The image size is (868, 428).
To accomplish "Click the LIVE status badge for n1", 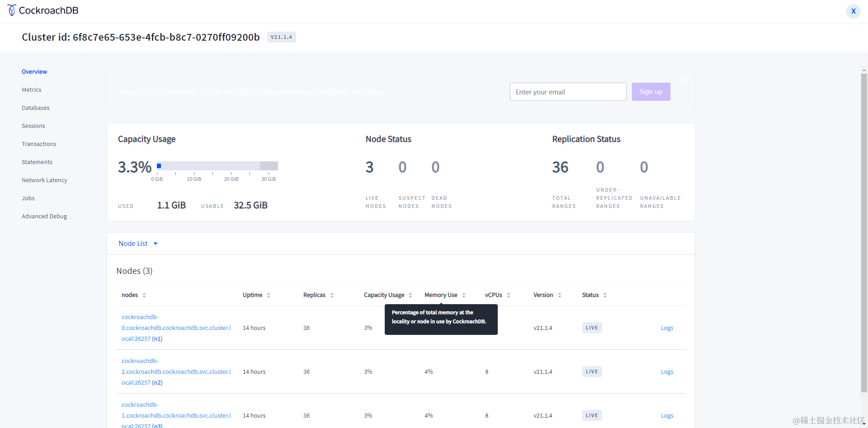I will pyautogui.click(x=592, y=328).
